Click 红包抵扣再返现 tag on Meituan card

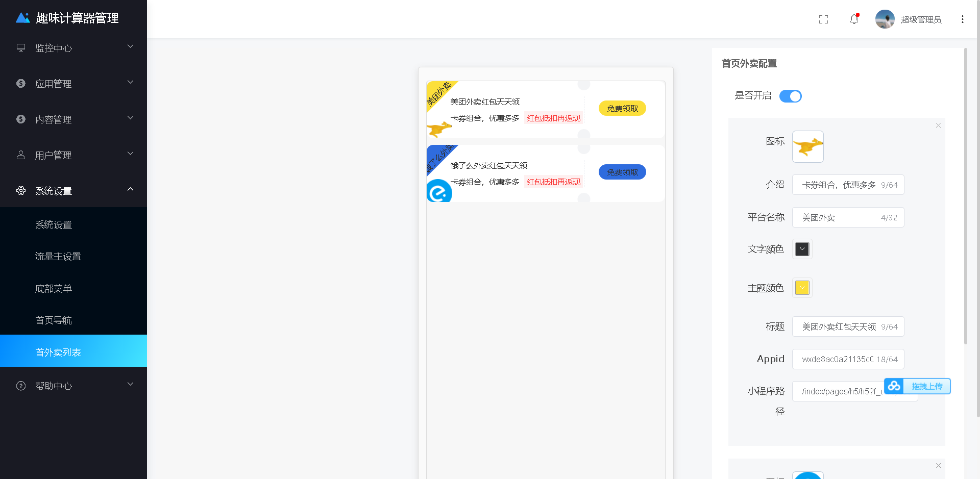coord(553,118)
